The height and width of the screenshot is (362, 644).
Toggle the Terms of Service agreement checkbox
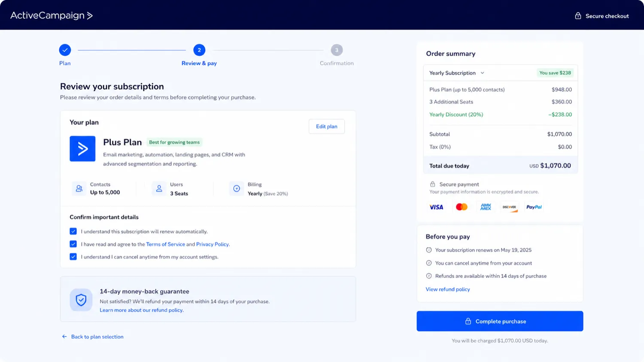pyautogui.click(x=73, y=244)
